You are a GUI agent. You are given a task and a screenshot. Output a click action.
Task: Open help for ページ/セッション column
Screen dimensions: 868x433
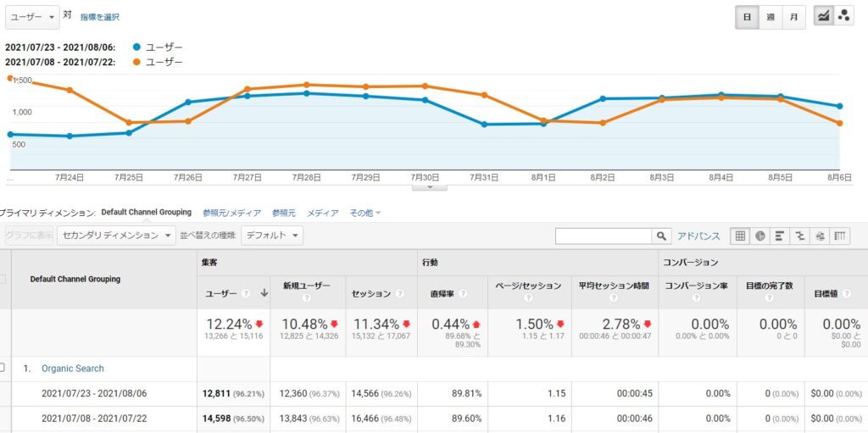pyautogui.click(x=527, y=298)
